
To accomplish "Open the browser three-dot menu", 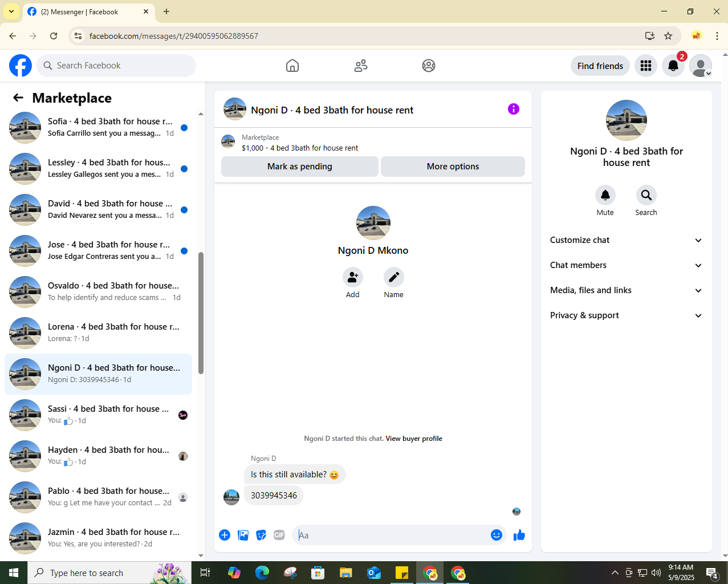I will (717, 36).
